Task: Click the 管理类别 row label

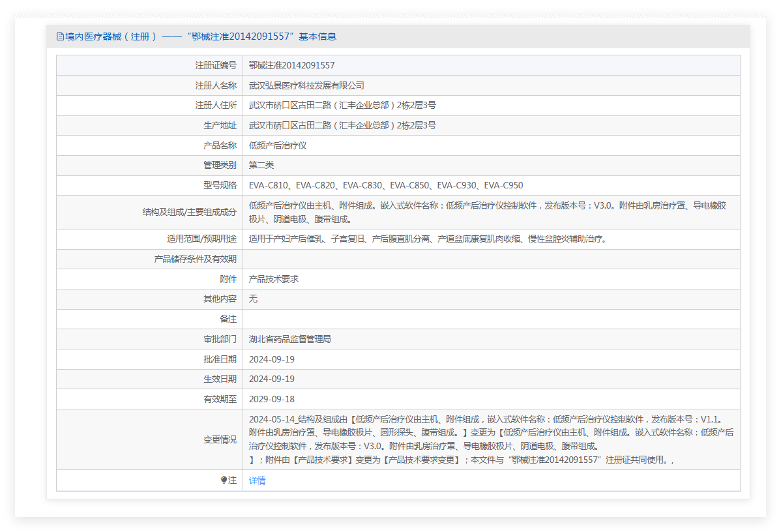Action: pyautogui.click(x=220, y=165)
